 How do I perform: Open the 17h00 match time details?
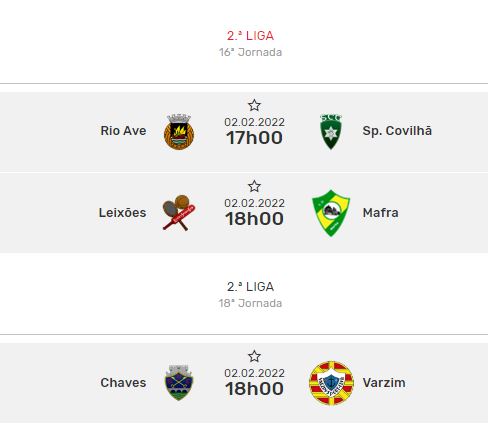coord(254,138)
